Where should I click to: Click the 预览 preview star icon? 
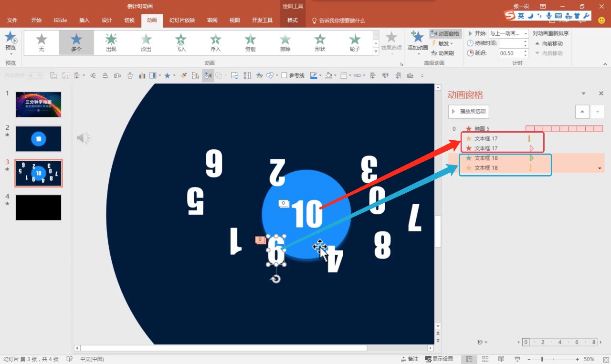[11, 37]
